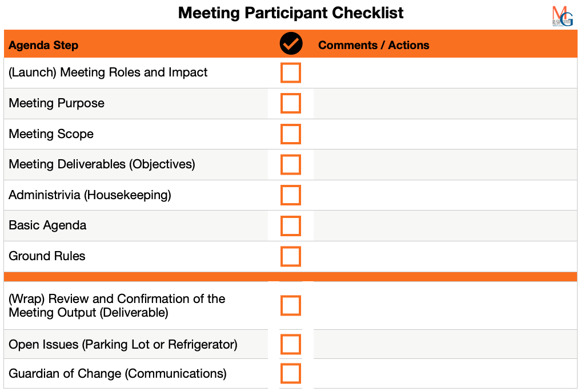Image resolution: width=581 pixels, height=392 pixels.
Task: Click the Meeting Participant Checklist title
Action: 290,13
